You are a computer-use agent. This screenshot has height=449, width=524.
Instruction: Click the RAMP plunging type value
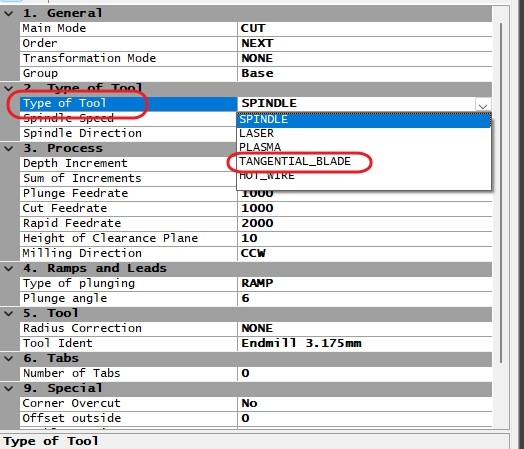(257, 284)
